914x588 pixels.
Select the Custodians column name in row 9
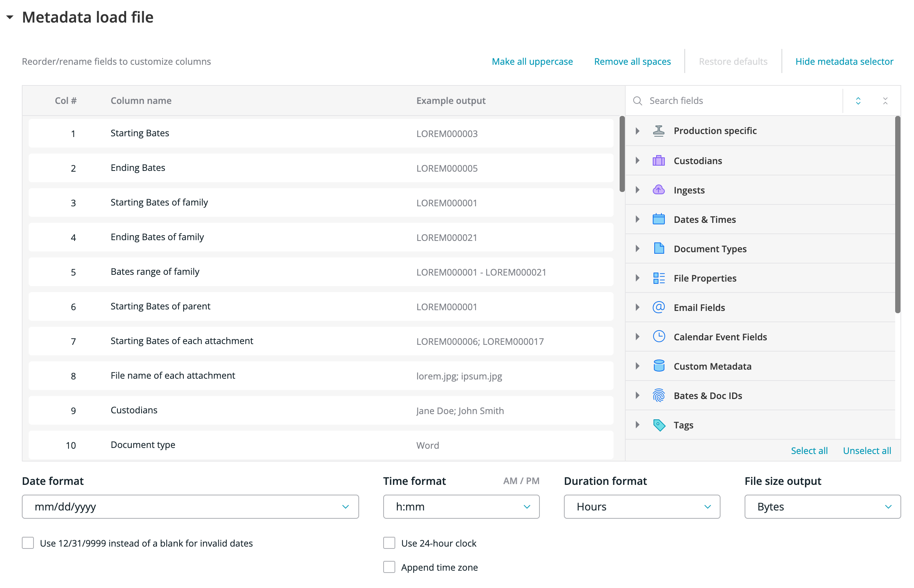(x=134, y=410)
